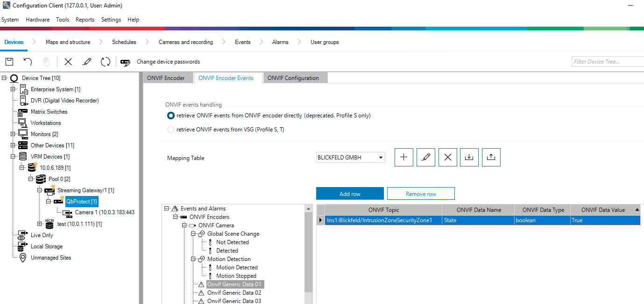Click the Undo arrow icon
The width and height of the screenshot is (644, 304).
[x=28, y=62]
